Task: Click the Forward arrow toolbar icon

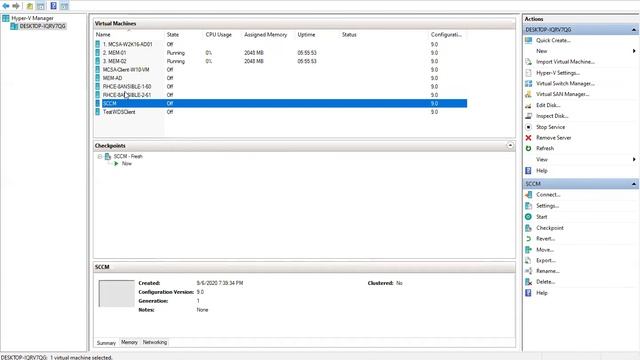Action: coord(16,6)
